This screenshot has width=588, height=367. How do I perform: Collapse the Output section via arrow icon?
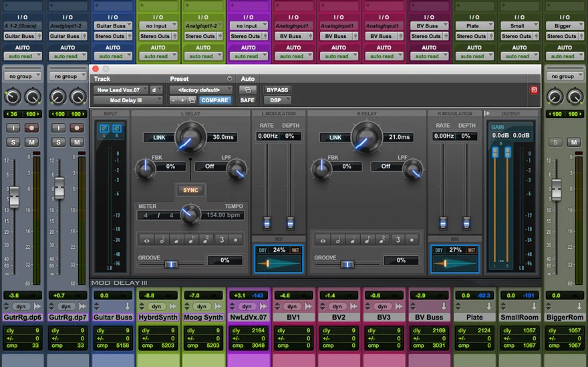[487, 114]
